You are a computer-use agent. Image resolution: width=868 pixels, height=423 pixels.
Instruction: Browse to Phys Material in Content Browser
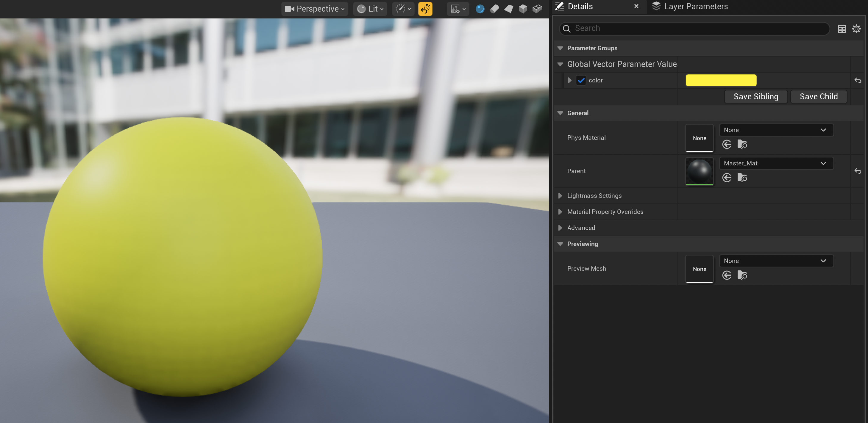(742, 145)
